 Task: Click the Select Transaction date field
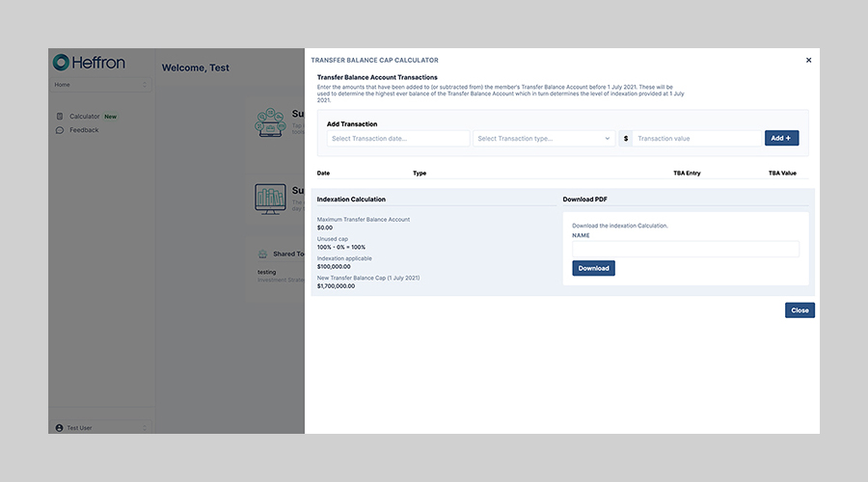point(398,139)
